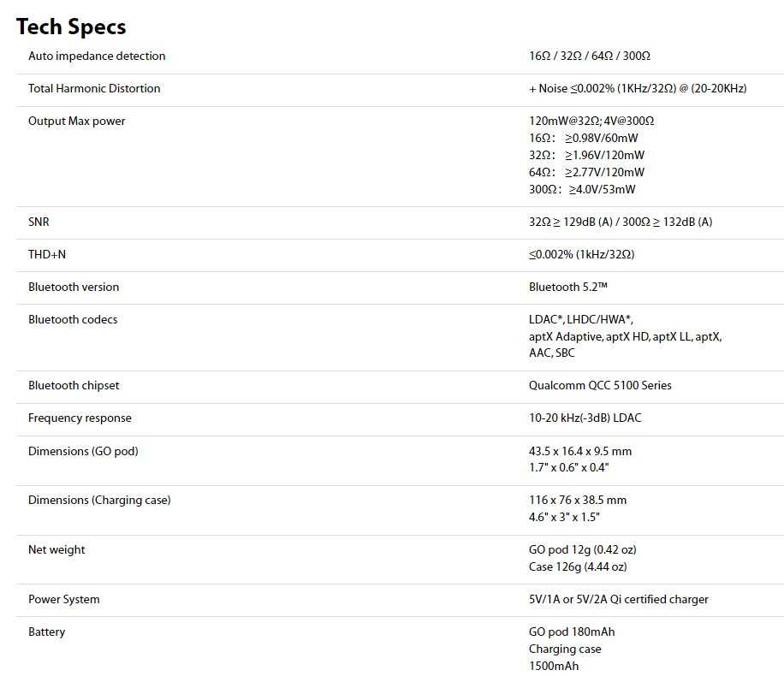
Task: Select the 43.5 x 16.4 x 9.5 mm value
Action: coord(580,451)
